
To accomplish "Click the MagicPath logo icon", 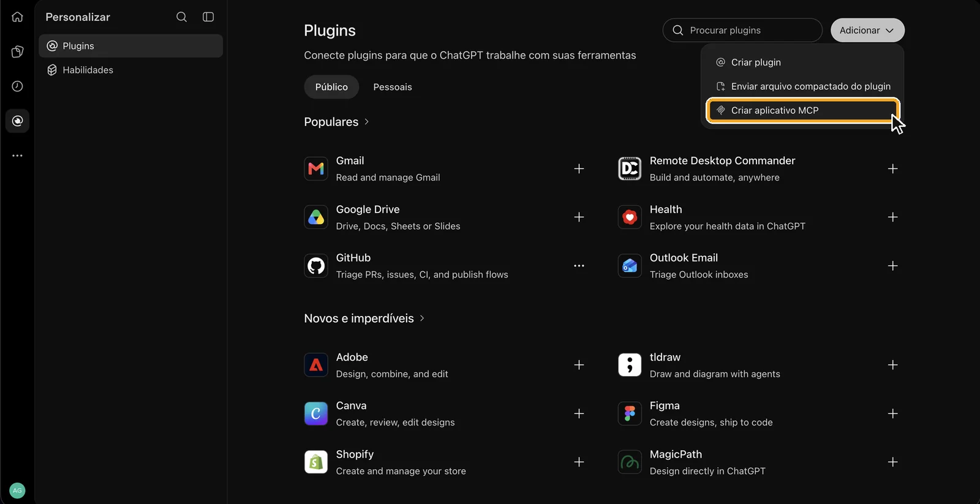I will [630, 462].
